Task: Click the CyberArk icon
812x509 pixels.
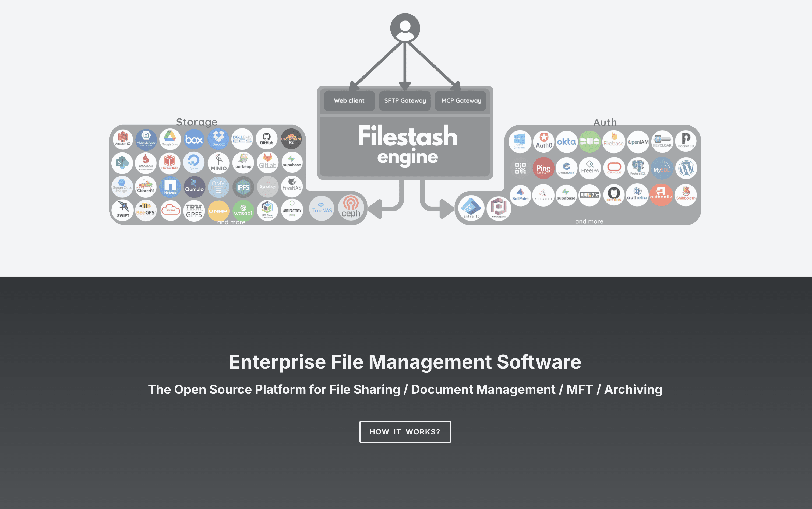Action: [567, 168]
